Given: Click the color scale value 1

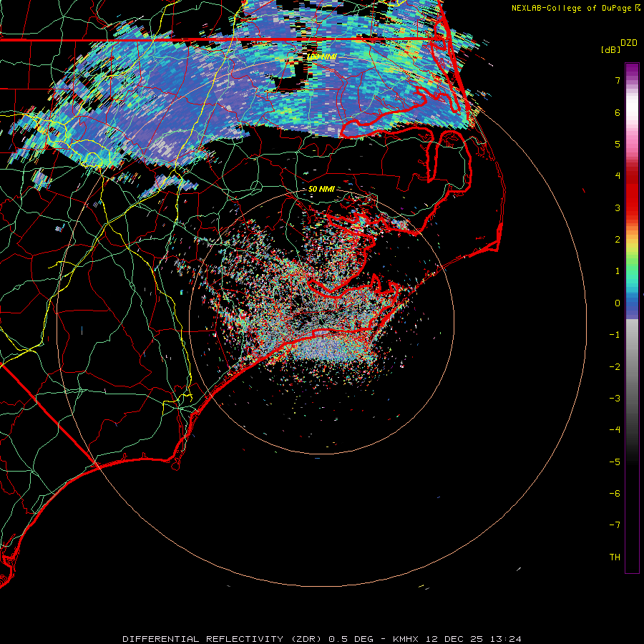Looking at the screenshot, I should click(618, 271).
